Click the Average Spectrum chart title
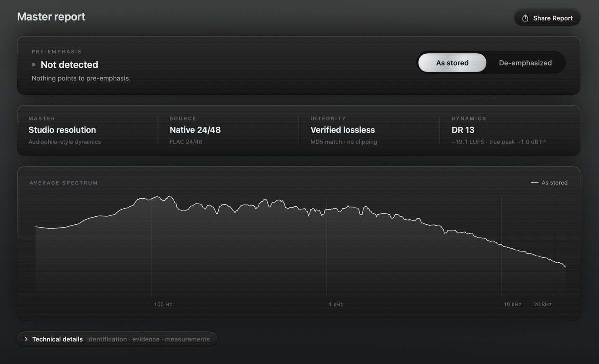The image size is (599, 364). [64, 183]
